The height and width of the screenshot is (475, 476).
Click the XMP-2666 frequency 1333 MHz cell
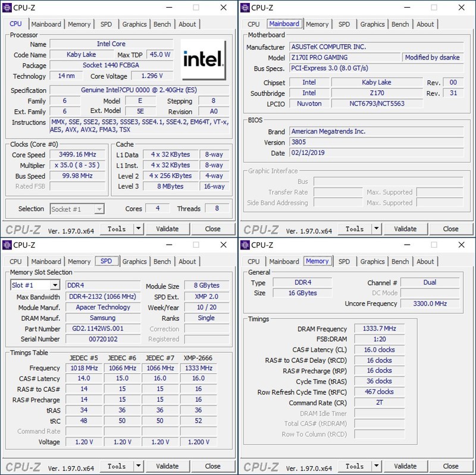point(199,368)
